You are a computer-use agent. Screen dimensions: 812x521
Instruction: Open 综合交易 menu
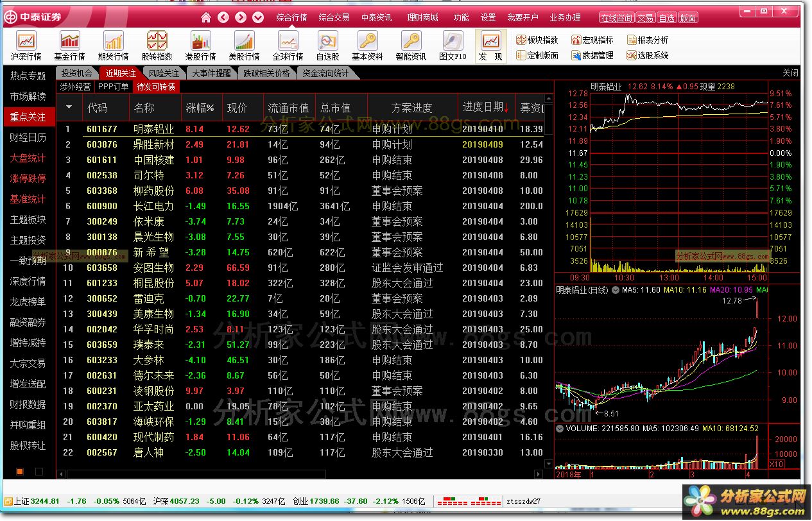334,17
